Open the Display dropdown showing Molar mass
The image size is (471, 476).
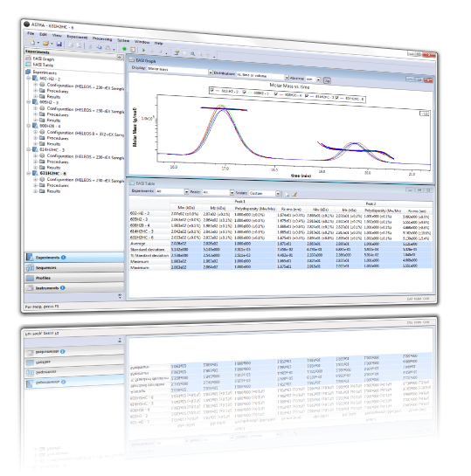point(180,71)
